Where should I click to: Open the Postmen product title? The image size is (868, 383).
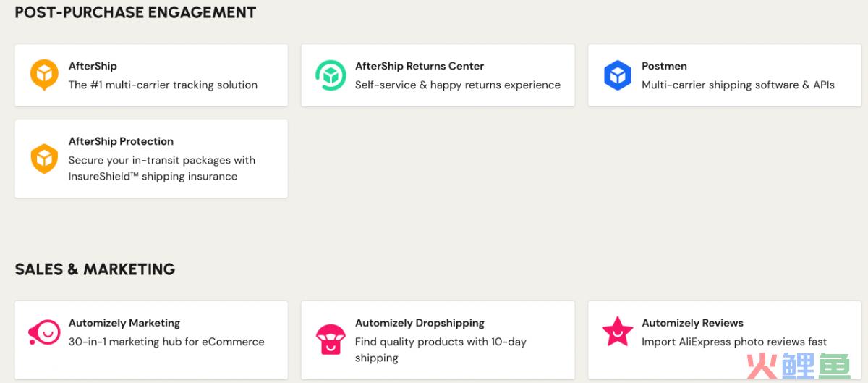(x=664, y=66)
